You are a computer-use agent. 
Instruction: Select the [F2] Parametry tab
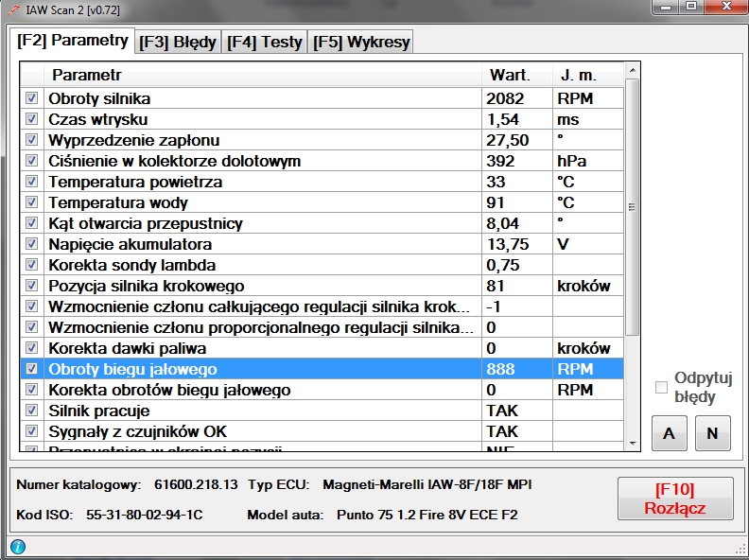pos(73,40)
